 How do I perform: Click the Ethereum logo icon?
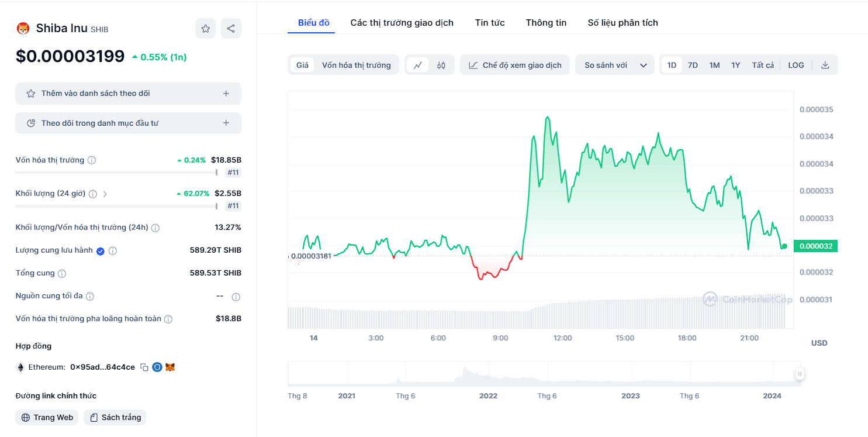20,367
